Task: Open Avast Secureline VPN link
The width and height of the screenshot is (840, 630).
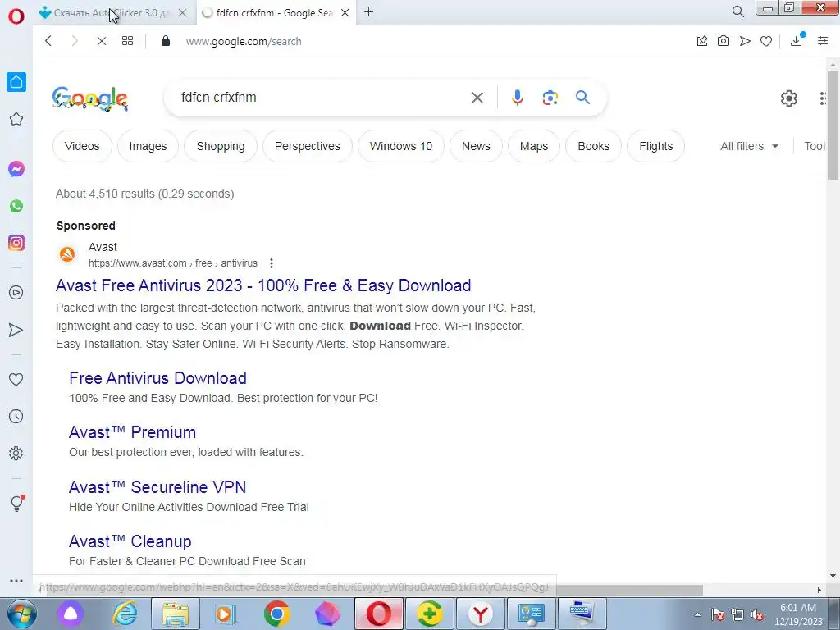Action: [157, 487]
